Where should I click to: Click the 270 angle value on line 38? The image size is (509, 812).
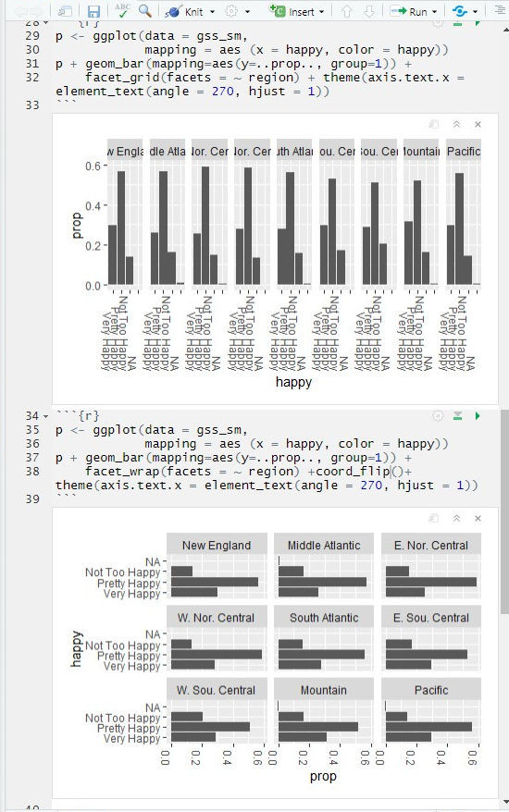371,486
